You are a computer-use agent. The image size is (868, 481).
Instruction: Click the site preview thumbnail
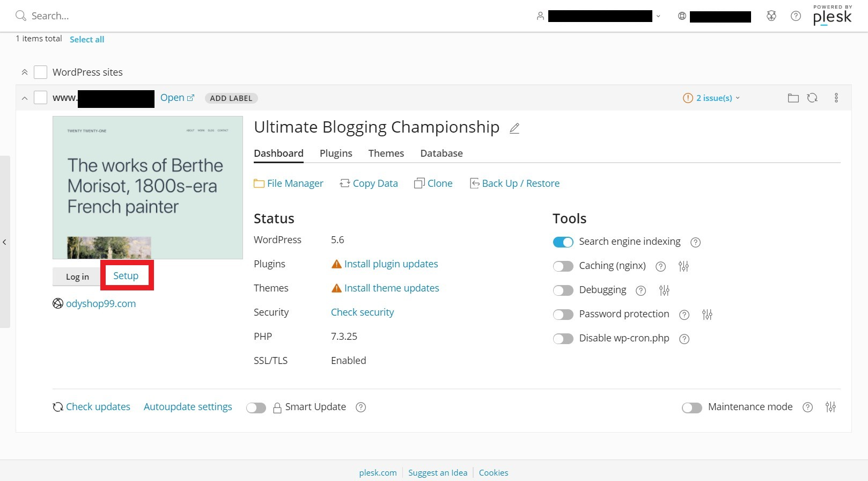(148, 188)
